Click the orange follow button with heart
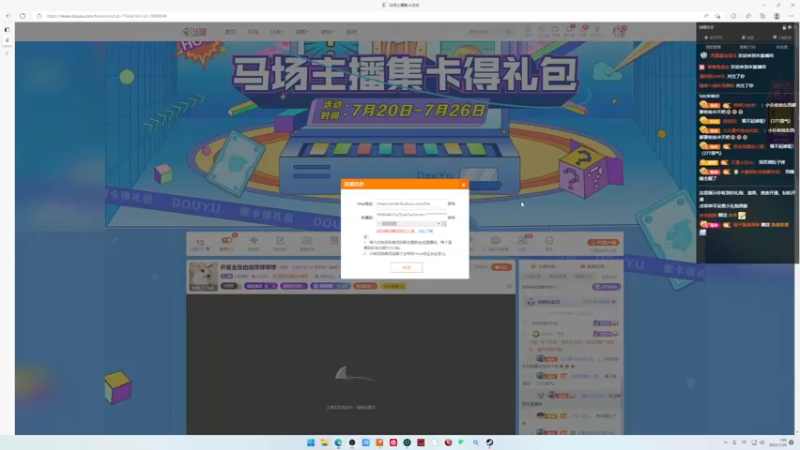This screenshot has width=800, height=450. [502, 267]
